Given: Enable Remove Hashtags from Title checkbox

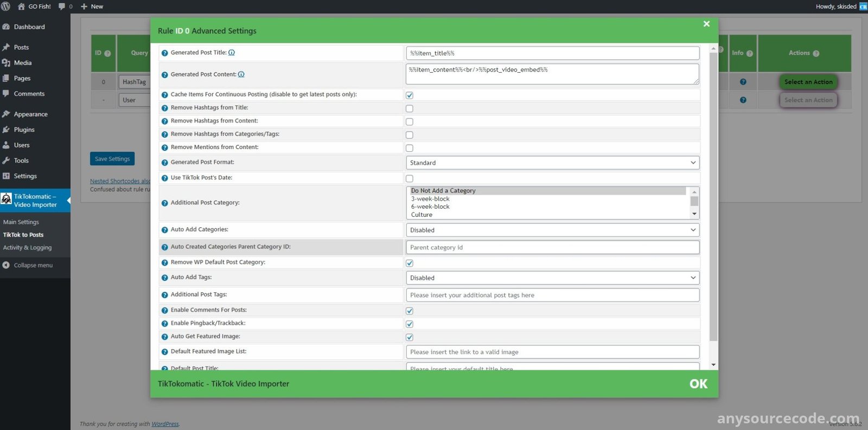Looking at the screenshot, I should coord(410,108).
